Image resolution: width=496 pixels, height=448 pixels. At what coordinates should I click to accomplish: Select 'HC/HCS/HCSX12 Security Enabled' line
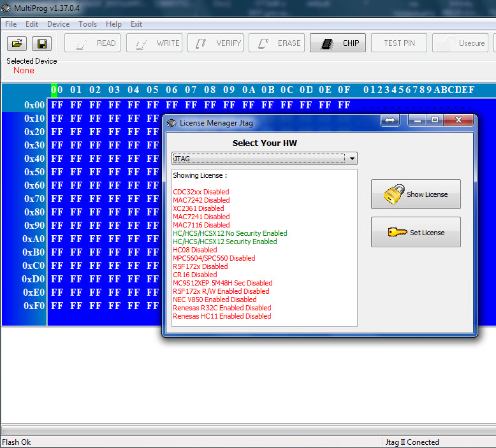click(225, 242)
